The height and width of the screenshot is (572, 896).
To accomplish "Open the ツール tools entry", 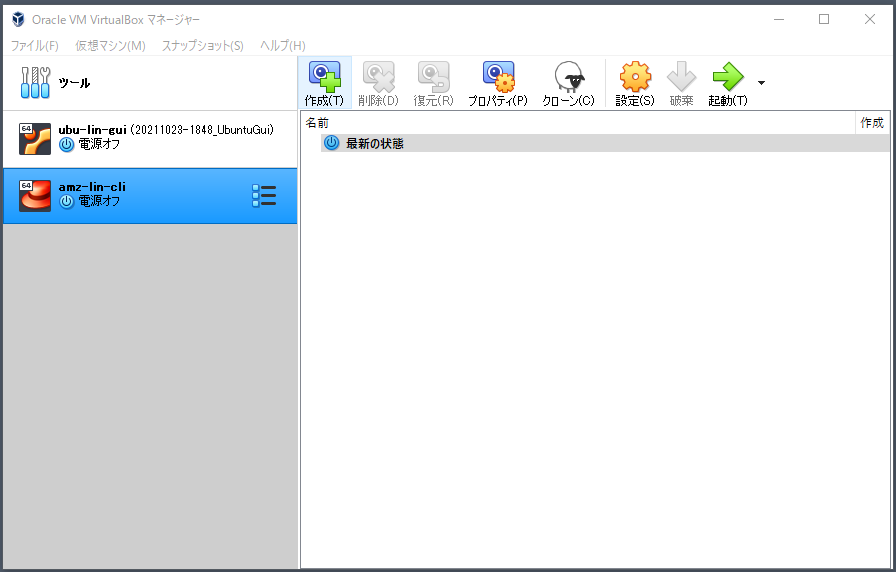I will [150, 83].
